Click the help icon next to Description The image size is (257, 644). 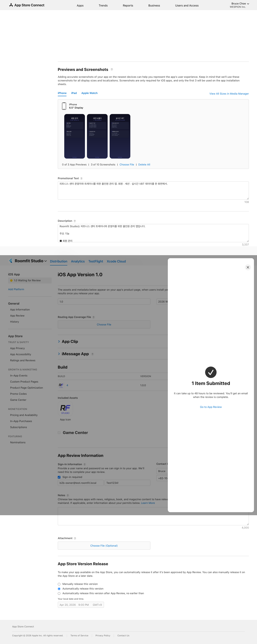pyautogui.click(x=75, y=221)
